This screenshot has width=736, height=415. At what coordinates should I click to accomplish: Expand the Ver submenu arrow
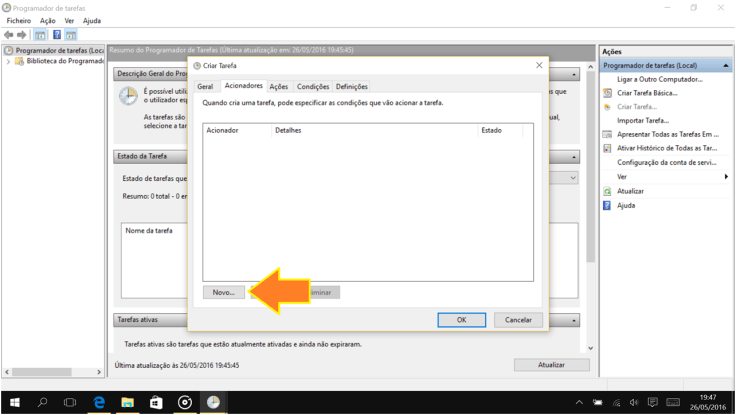click(726, 177)
